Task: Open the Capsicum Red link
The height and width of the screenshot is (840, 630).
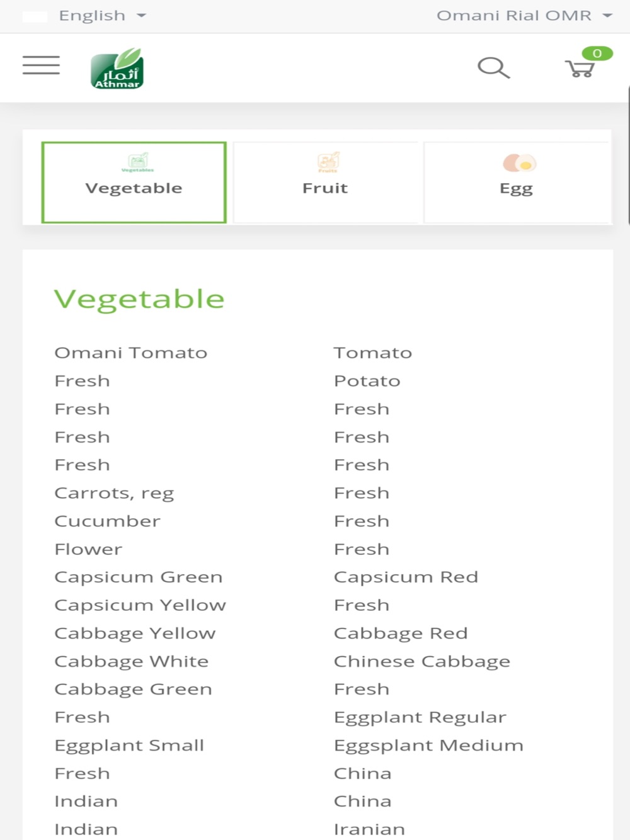Action: click(x=406, y=577)
